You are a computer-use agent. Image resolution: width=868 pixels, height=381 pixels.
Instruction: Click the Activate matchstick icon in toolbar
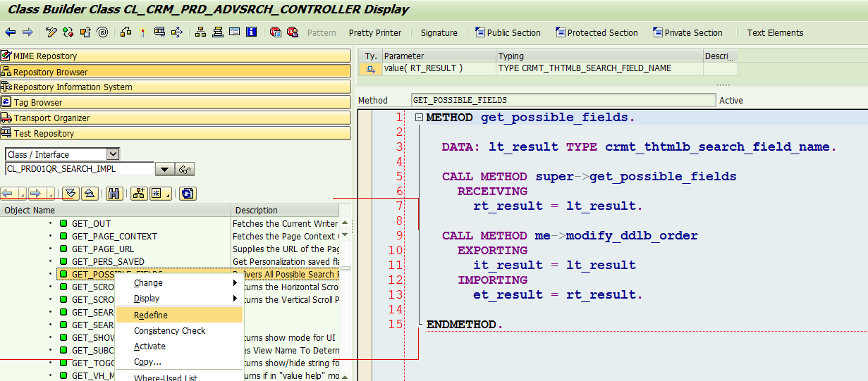click(142, 32)
